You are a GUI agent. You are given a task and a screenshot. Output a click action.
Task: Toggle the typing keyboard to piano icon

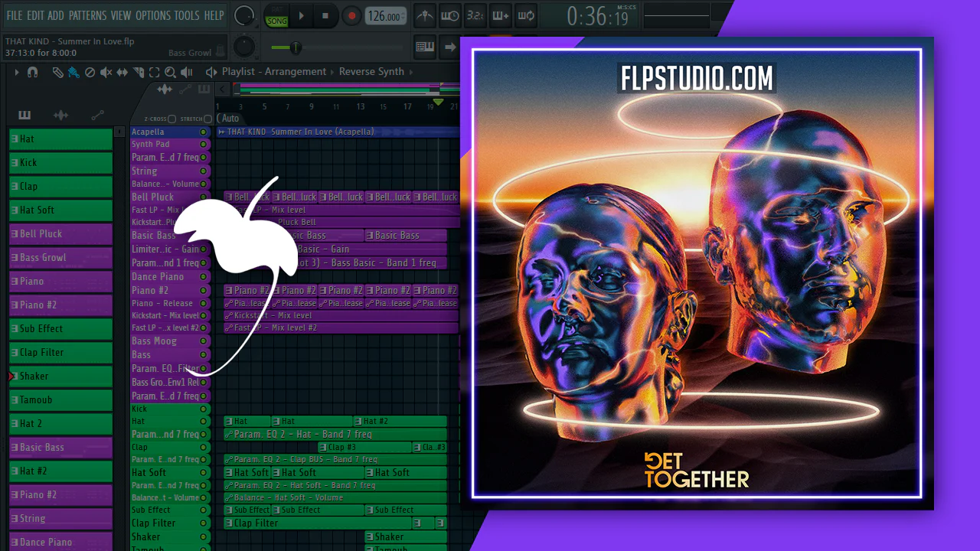click(425, 47)
